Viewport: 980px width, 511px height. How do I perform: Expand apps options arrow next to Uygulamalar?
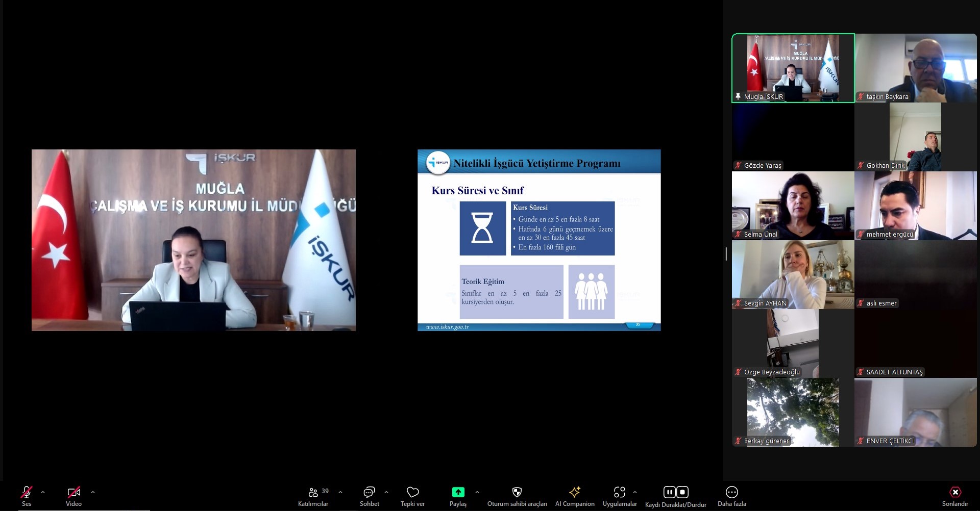pyautogui.click(x=635, y=492)
